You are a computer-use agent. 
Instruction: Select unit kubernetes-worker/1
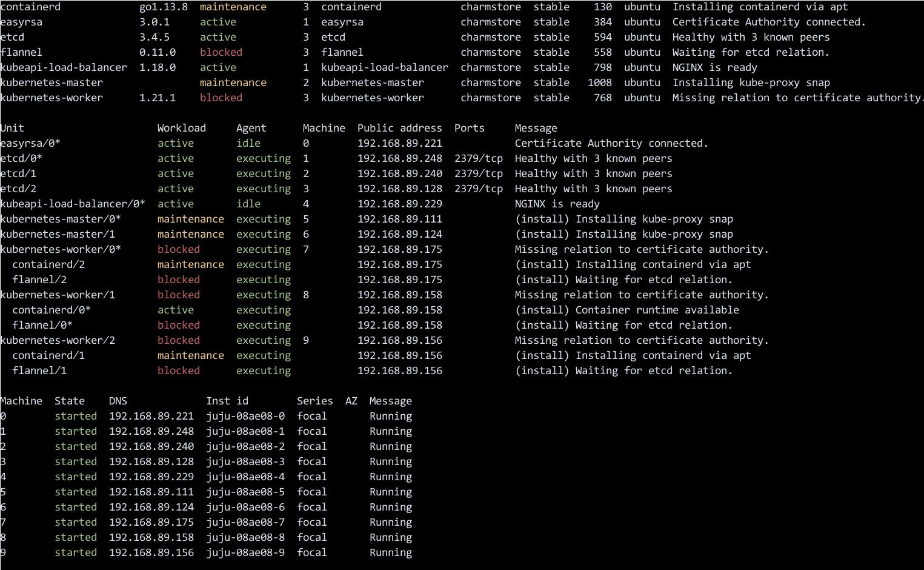(58, 295)
